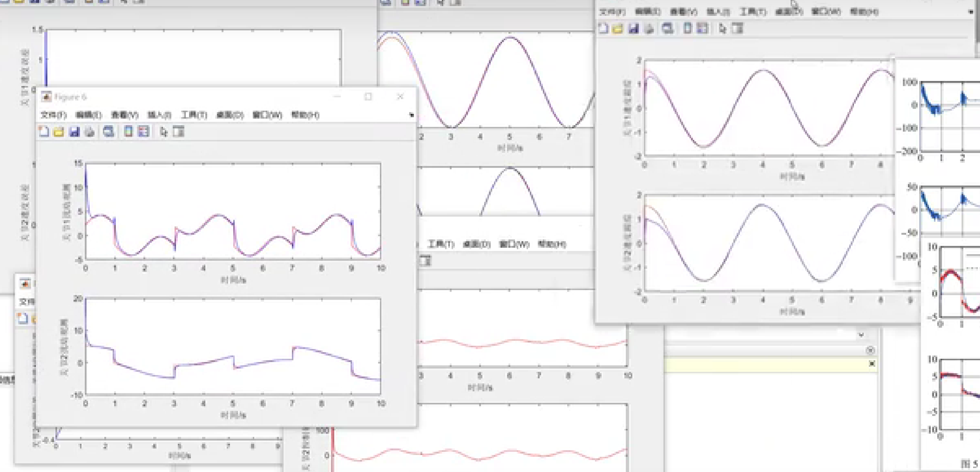Toggle Insert Legend in Figure 6 toolbar

[143, 132]
